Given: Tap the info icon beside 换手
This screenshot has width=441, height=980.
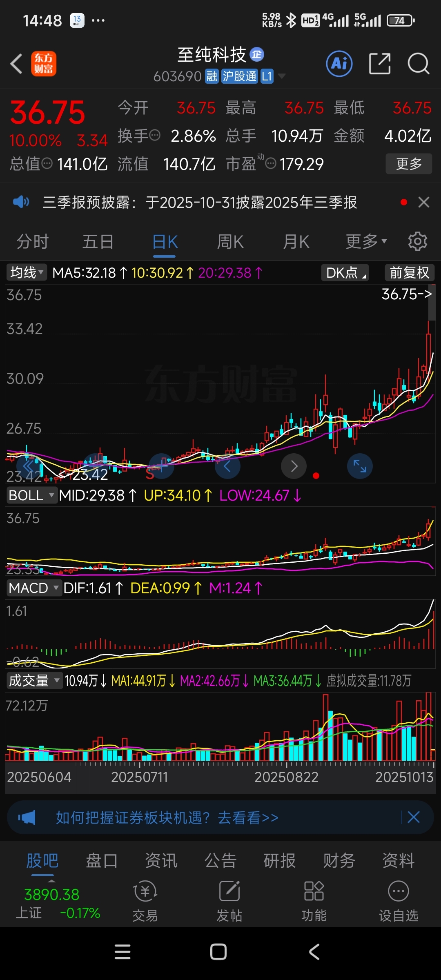Looking at the screenshot, I should point(155,135).
